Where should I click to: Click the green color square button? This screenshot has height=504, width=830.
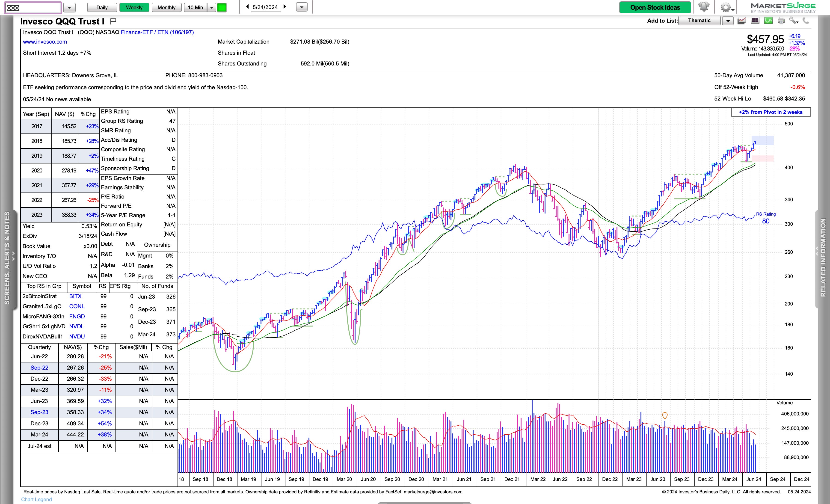[222, 7]
